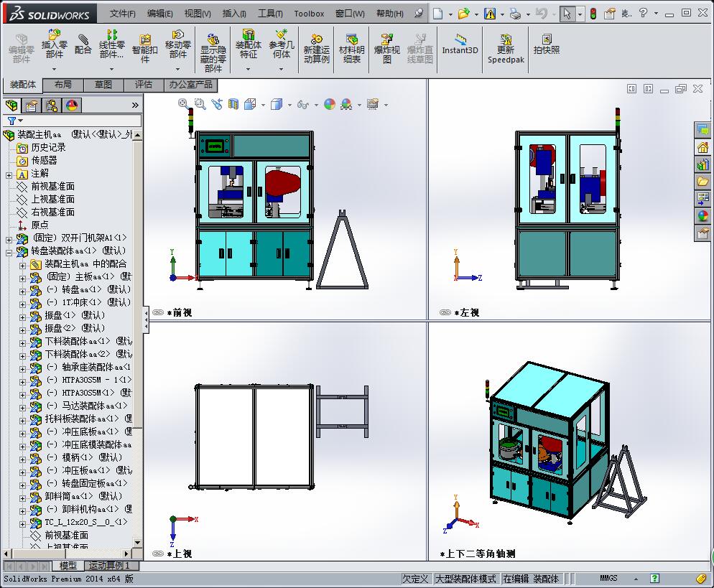The width and height of the screenshot is (714, 588).
Task: Click the Section View icon
Action: [233, 104]
